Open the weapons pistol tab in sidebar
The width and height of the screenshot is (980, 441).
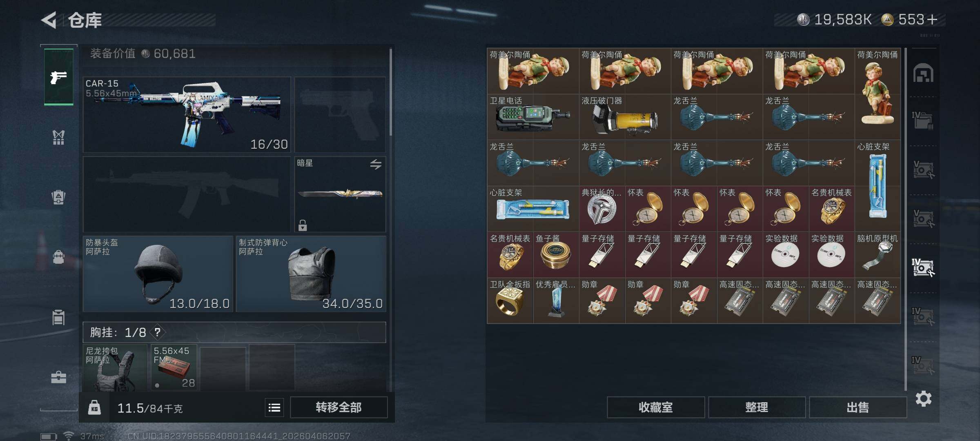(59, 77)
